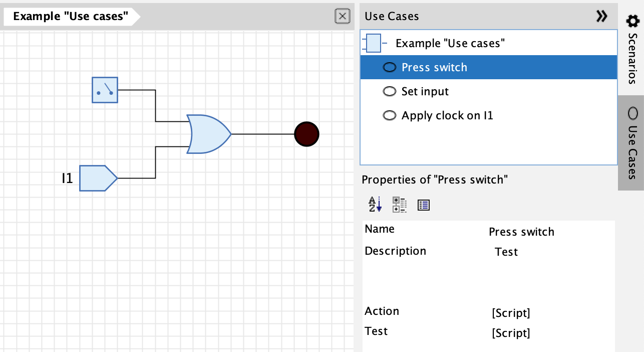Screen dimensions: 644x352
Task: Close the Example "Use cases" canvas tab
Action: [x=342, y=16]
